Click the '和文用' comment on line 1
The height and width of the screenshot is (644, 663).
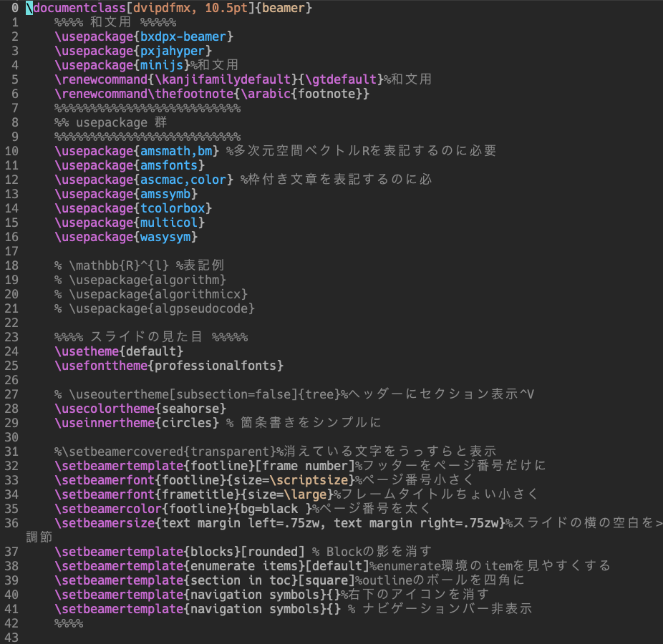coord(115,22)
